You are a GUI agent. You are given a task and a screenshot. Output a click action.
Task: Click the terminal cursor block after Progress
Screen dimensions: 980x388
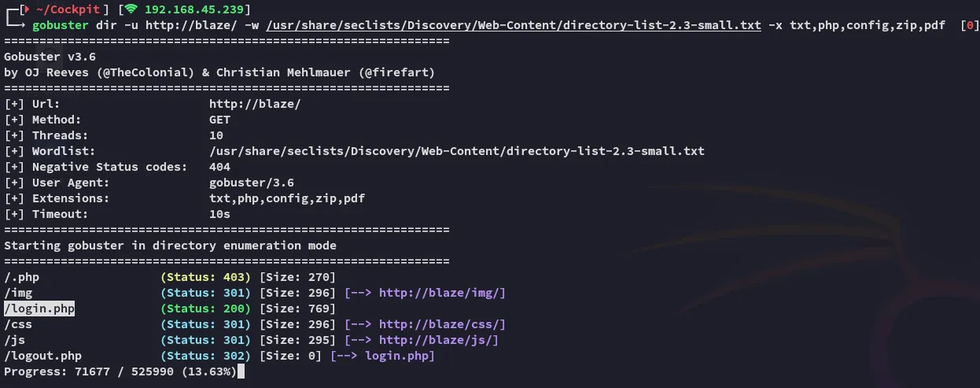point(241,371)
